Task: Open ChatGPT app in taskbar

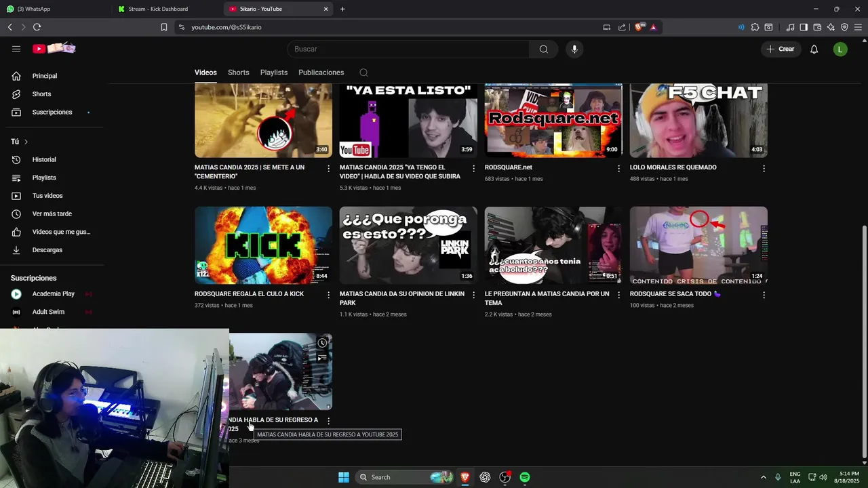Action: [485, 477]
